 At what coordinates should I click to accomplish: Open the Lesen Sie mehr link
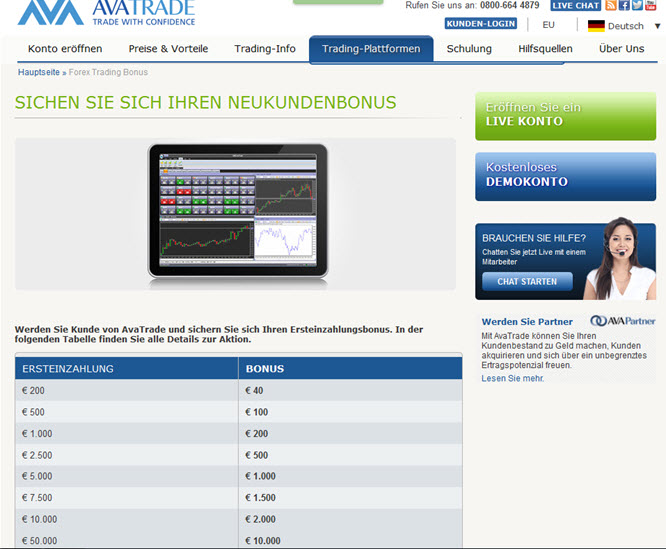[512, 378]
